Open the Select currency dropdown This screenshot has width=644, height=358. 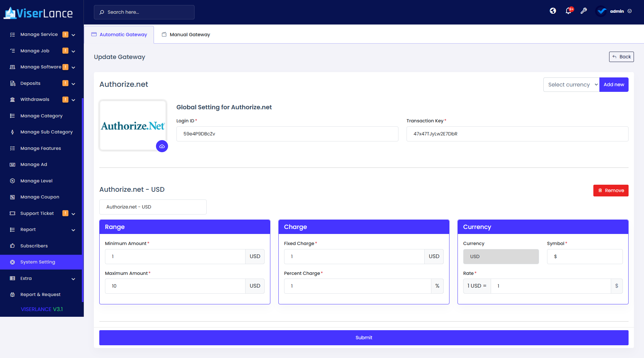tap(572, 85)
